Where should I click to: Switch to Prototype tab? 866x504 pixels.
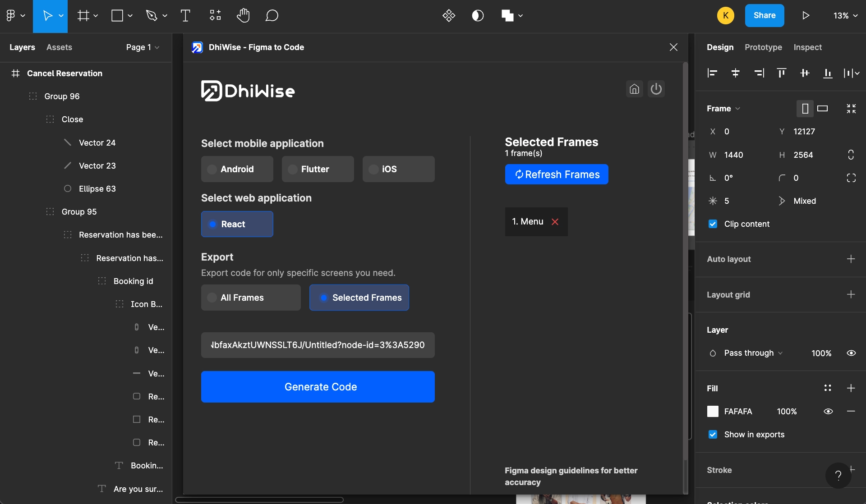point(763,47)
